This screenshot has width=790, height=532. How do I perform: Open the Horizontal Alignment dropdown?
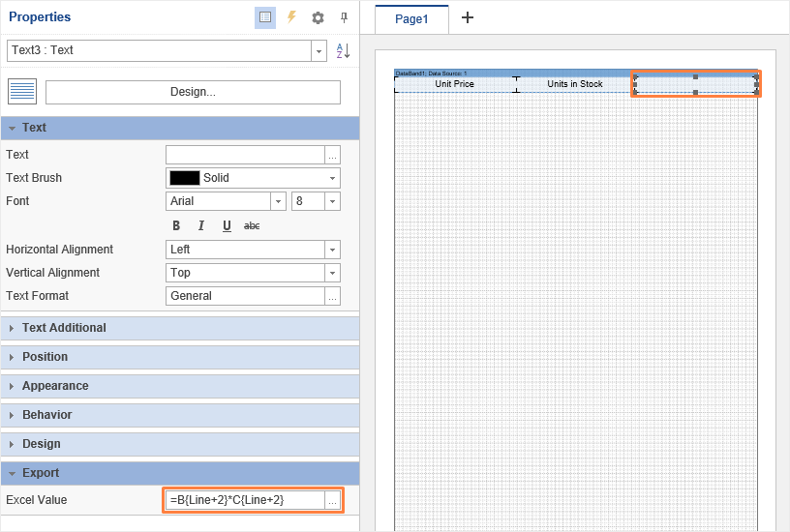332,250
